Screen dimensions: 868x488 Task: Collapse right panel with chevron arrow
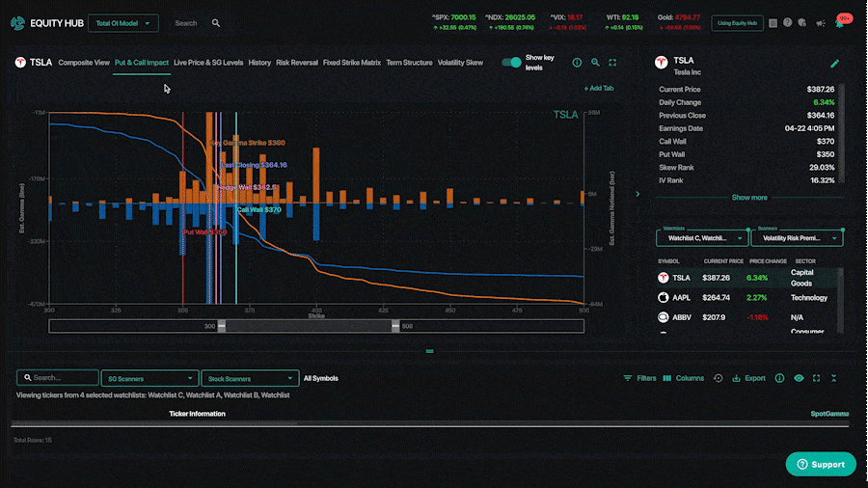[x=637, y=194]
